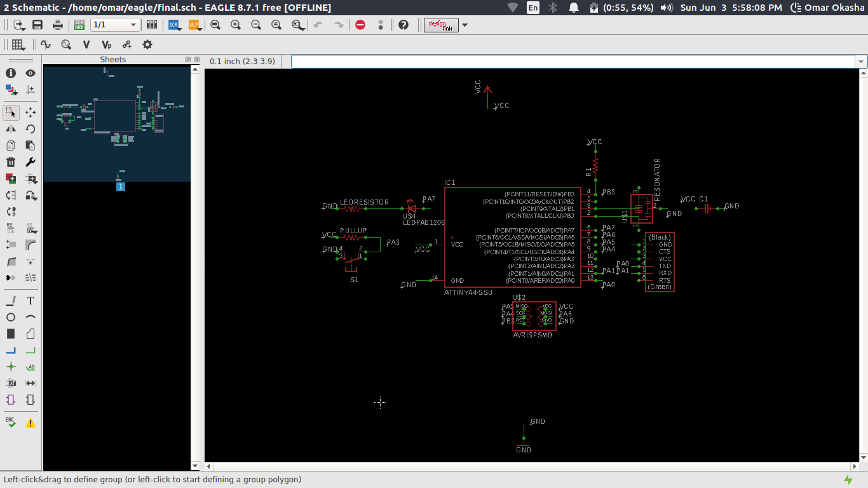Open the Omar Okasha session menu
Image resolution: width=868 pixels, height=488 pixels.
(828, 8)
